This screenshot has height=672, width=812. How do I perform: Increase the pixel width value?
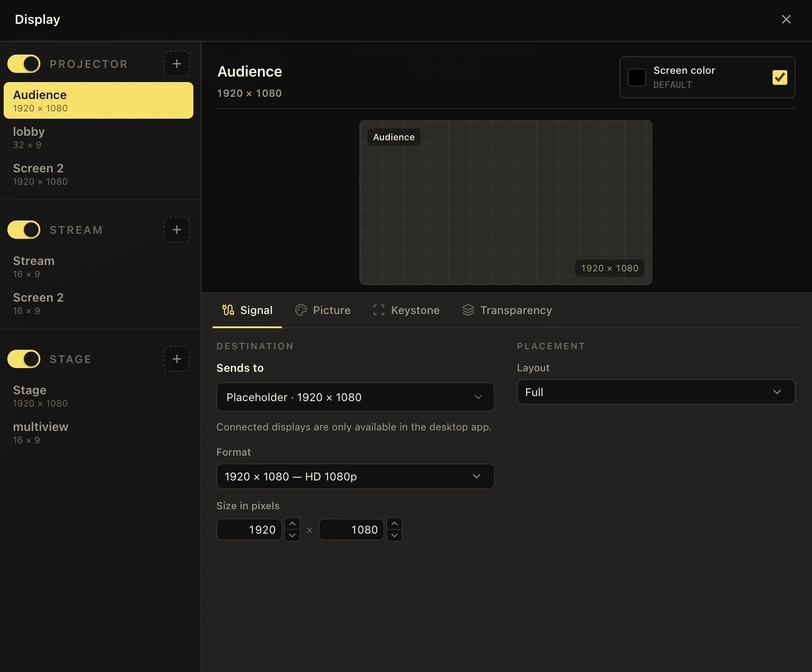point(292,523)
